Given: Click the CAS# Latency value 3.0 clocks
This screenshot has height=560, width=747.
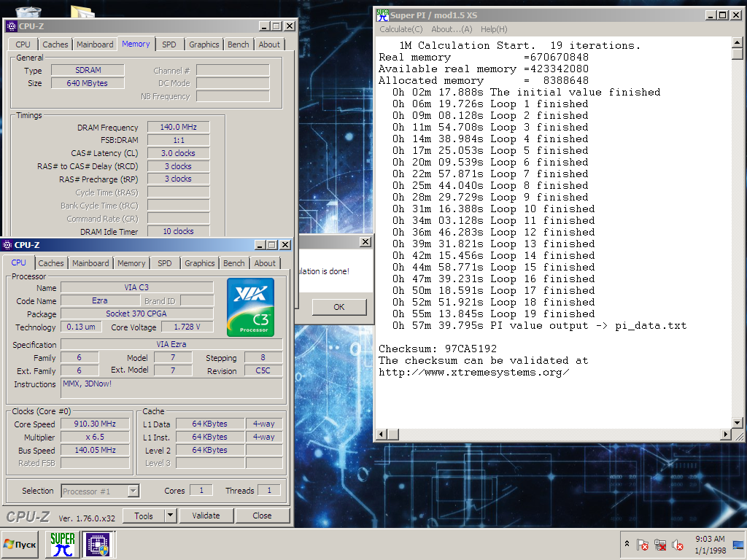Looking at the screenshot, I should coord(178,153).
